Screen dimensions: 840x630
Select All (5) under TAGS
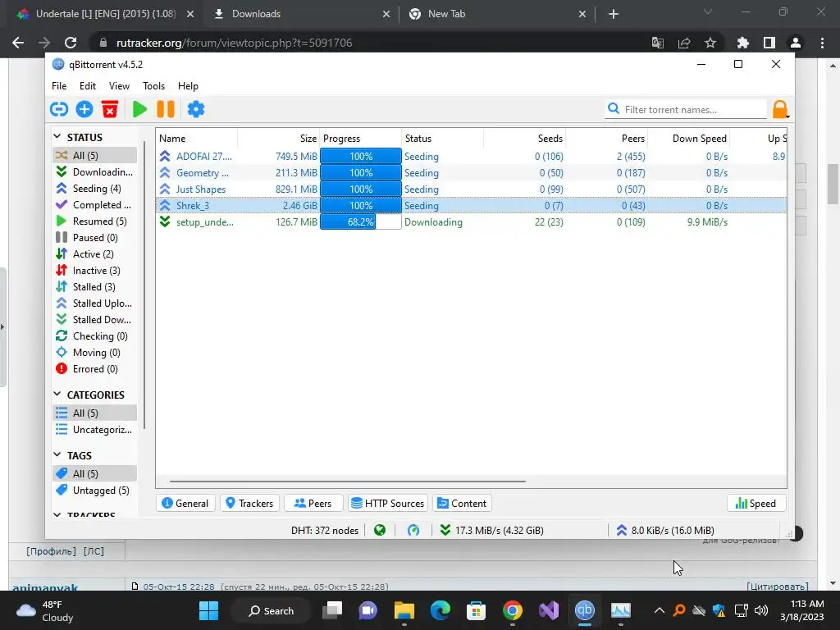[94, 473]
